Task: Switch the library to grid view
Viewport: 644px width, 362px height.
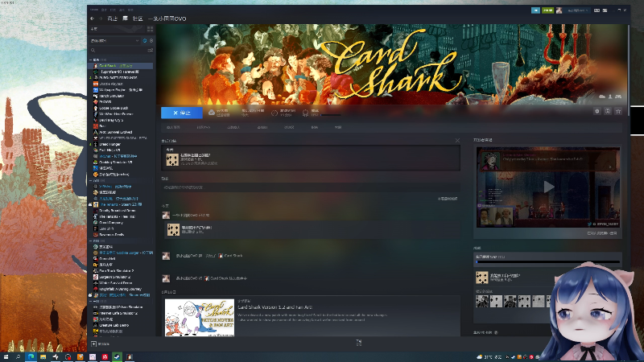Action: click(150, 29)
